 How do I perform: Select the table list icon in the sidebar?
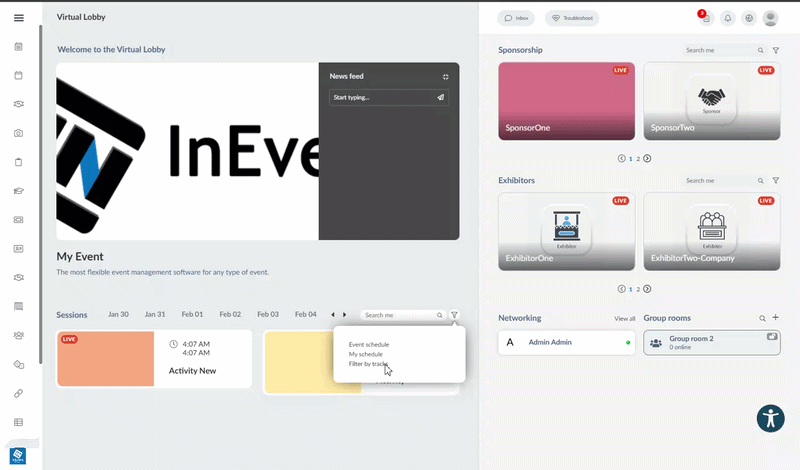click(18, 423)
